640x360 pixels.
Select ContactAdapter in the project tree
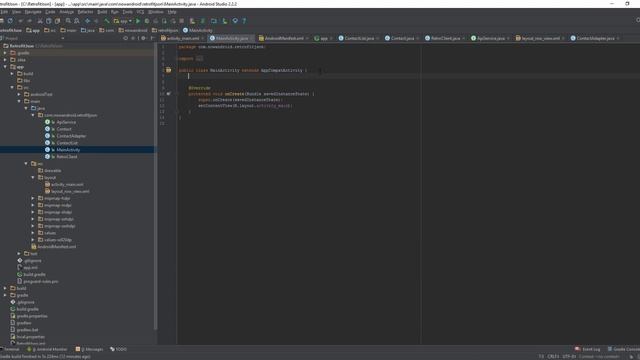tap(71, 136)
